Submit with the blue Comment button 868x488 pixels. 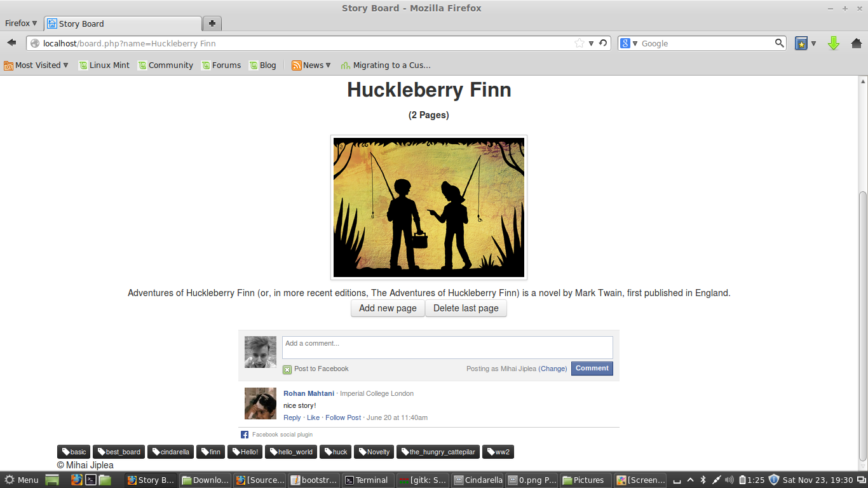(592, 368)
